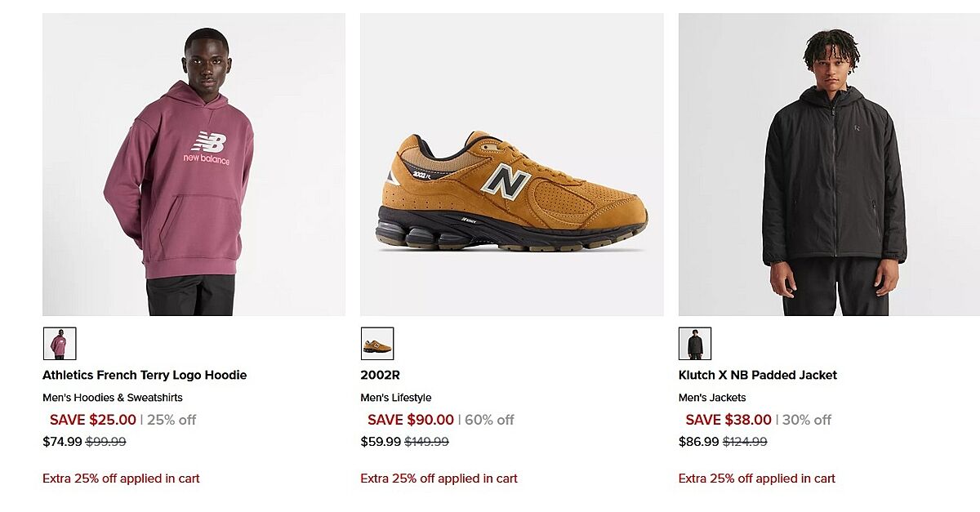Click the hoodie $74.99 sale price

(x=62, y=442)
